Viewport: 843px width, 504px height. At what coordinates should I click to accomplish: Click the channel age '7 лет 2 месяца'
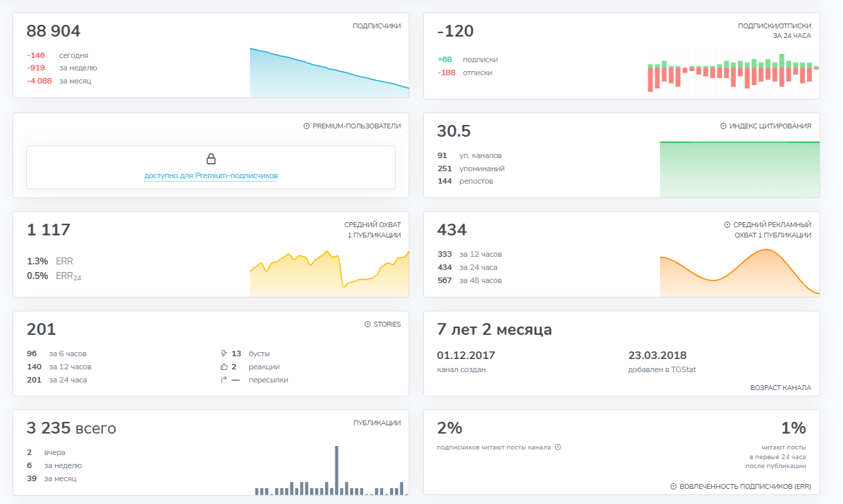coord(494,329)
